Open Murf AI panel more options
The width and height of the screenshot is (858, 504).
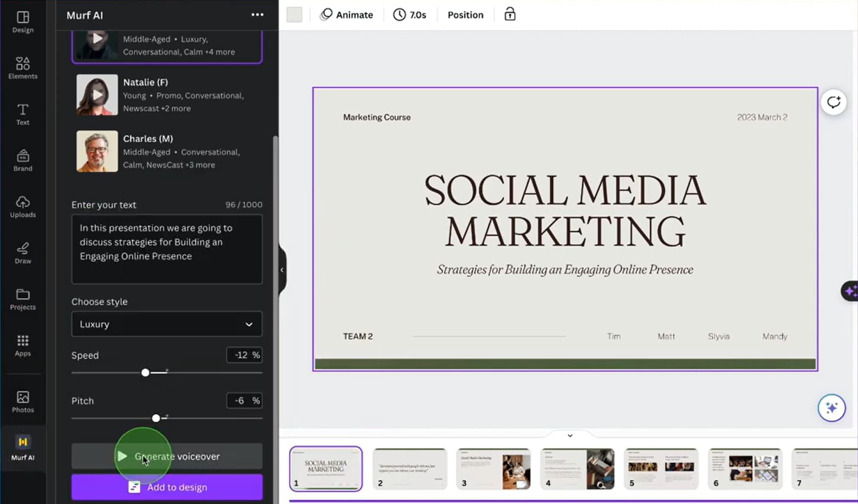257,15
